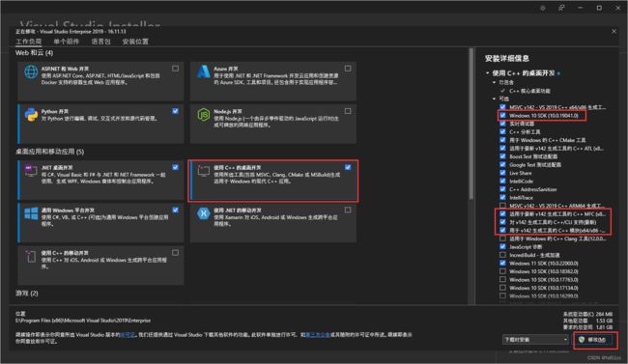Click the C++ mobile development icon
628x364 pixels.
[x=31, y=256]
